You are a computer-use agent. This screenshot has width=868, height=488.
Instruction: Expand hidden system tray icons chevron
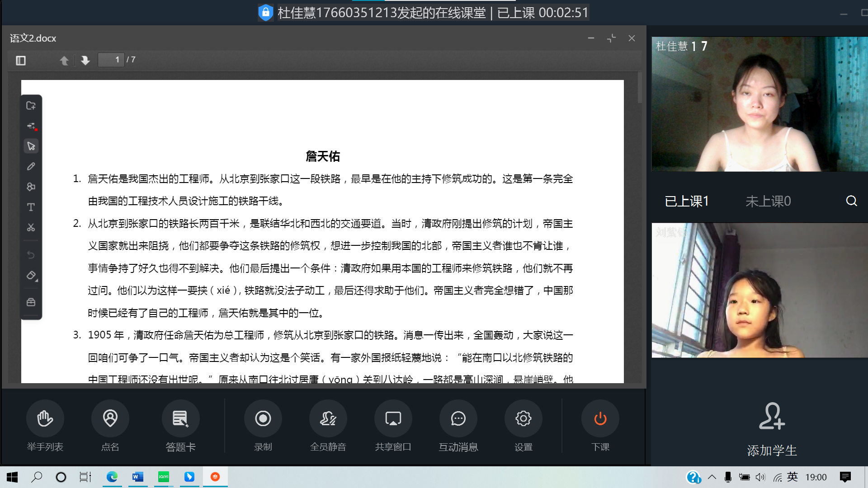coord(712,477)
